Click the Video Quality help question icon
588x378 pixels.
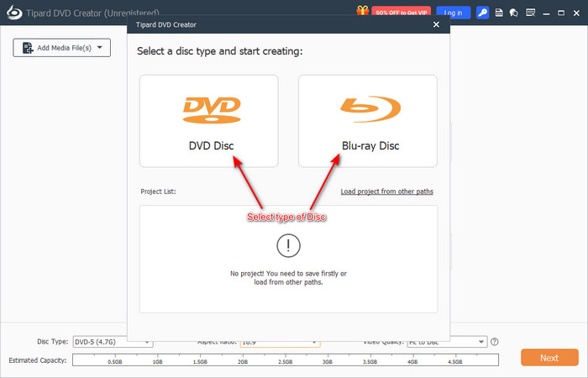pyautogui.click(x=495, y=342)
